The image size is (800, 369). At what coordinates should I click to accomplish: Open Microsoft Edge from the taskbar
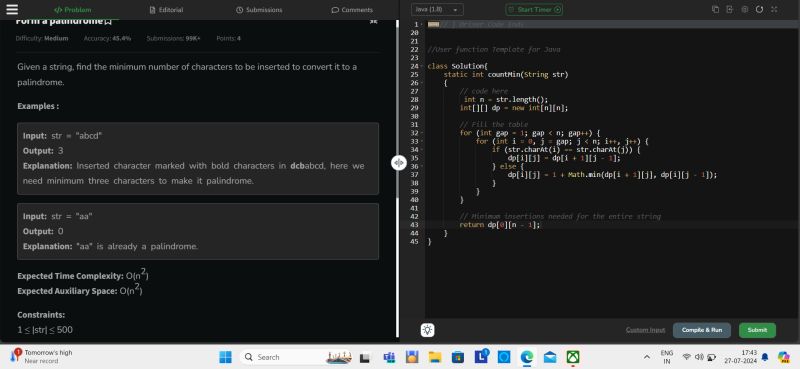point(527,357)
